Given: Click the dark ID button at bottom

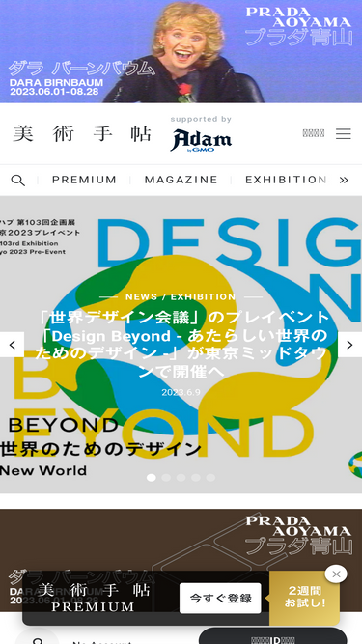Looking at the screenshot, I should (x=273, y=635).
